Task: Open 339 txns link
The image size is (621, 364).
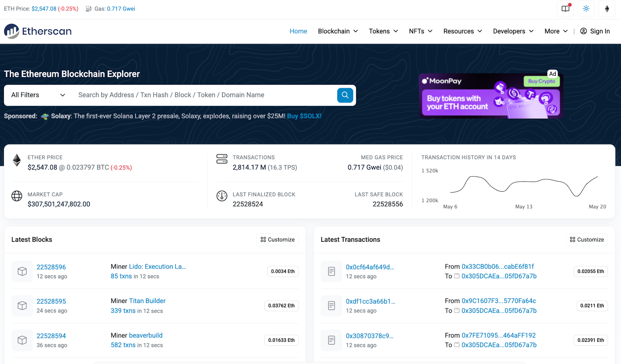Action: click(x=123, y=311)
